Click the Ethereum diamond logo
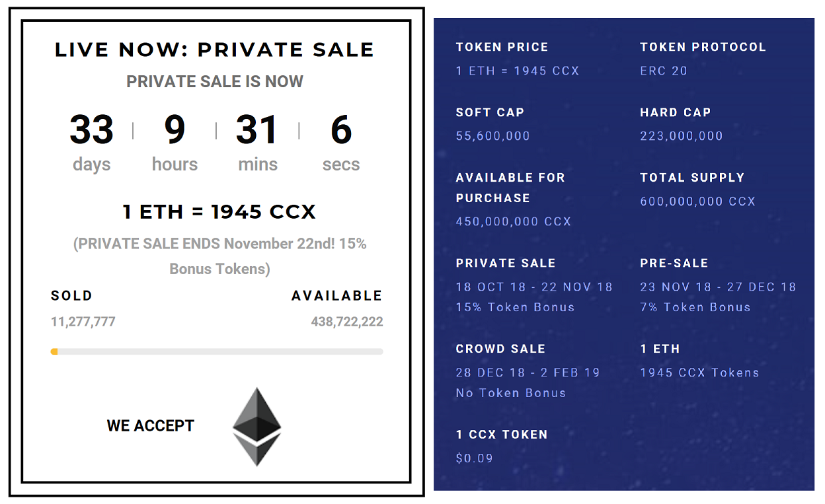The width and height of the screenshot is (825, 504). pyautogui.click(x=257, y=426)
